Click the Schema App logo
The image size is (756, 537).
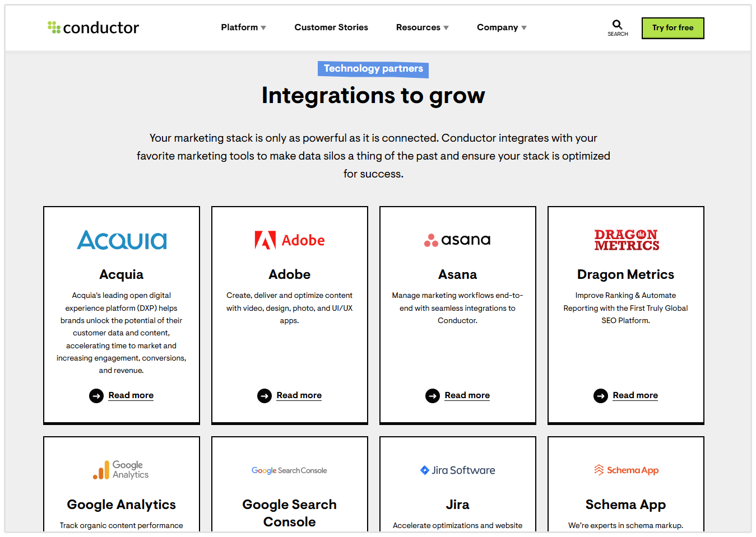coord(626,470)
